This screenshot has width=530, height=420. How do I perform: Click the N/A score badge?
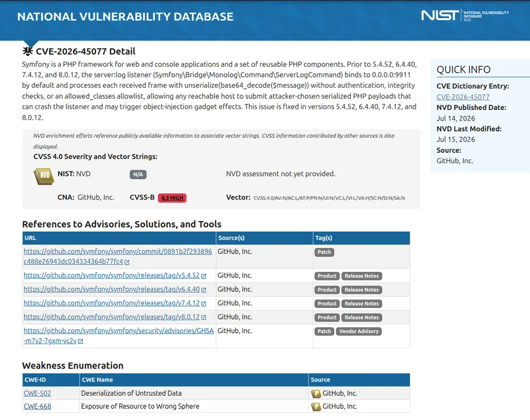[138, 175]
